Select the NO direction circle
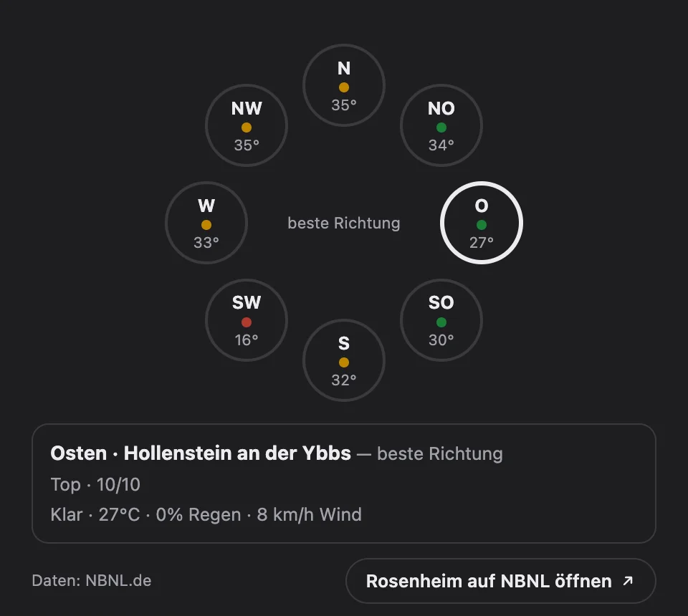 (x=441, y=125)
